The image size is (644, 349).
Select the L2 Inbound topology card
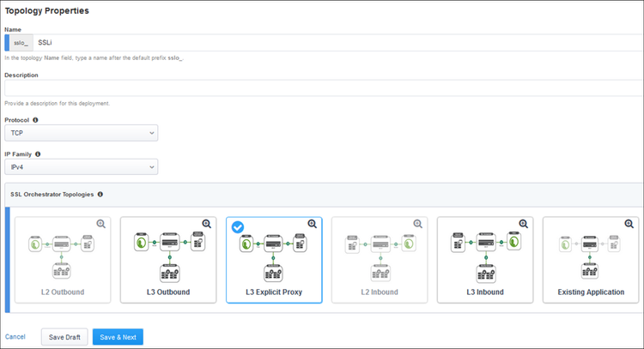[380, 260]
